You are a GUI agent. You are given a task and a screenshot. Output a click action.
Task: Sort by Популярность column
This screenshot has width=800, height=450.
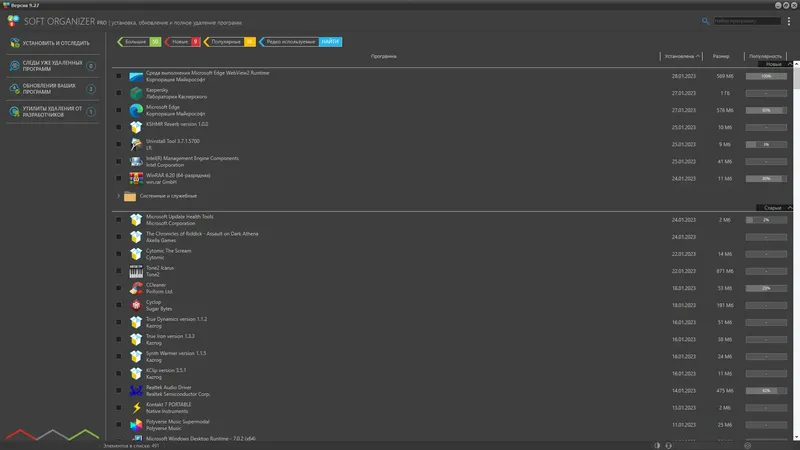point(765,56)
